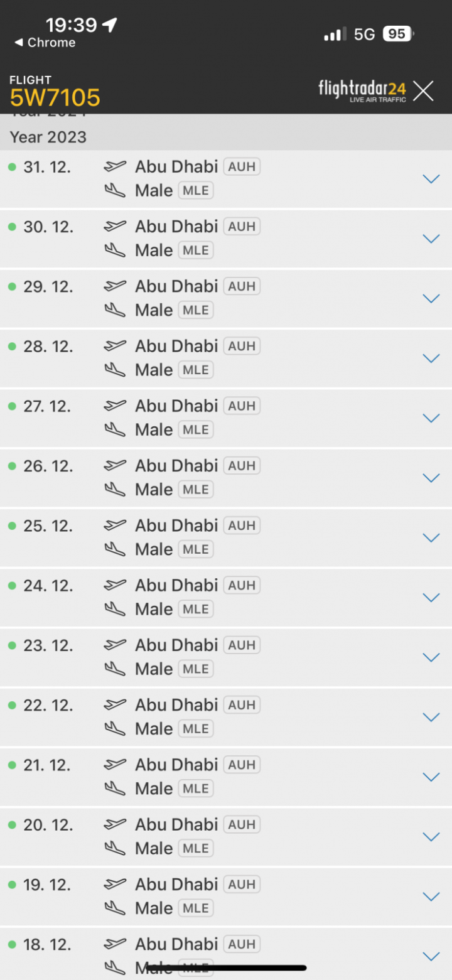Open the 26. 12. flight dropdown chevron
Viewport: 452px width, 980px height.
coord(431,478)
